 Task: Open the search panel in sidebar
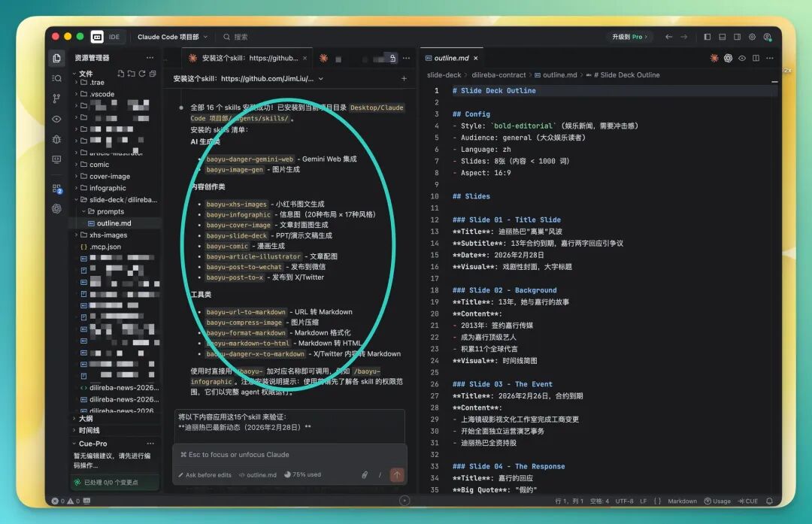[56, 78]
